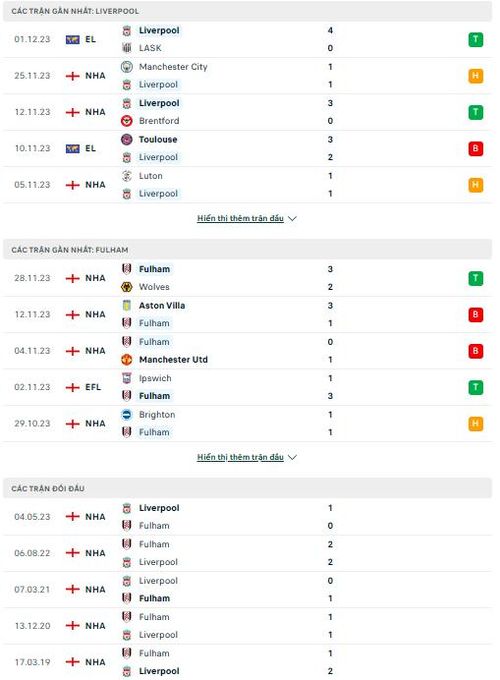
Task: Click the Ipswich club crest icon
Action: click(x=127, y=378)
